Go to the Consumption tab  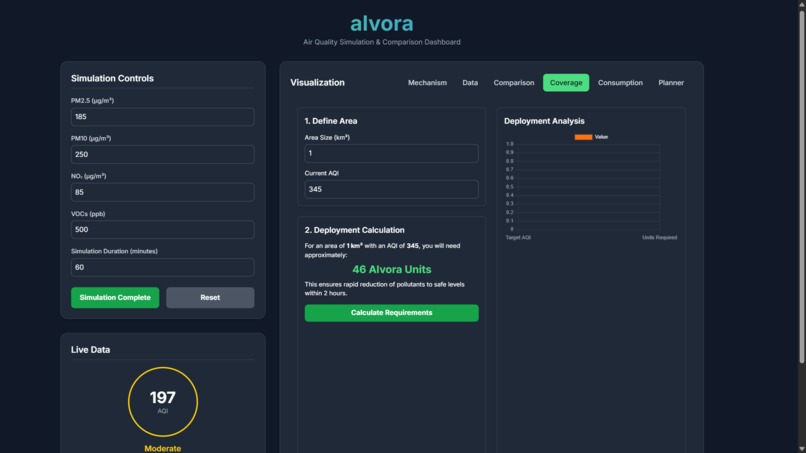(620, 83)
